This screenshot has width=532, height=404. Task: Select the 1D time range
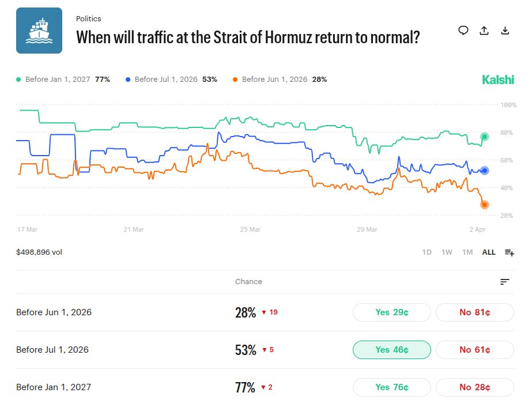(427, 252)
